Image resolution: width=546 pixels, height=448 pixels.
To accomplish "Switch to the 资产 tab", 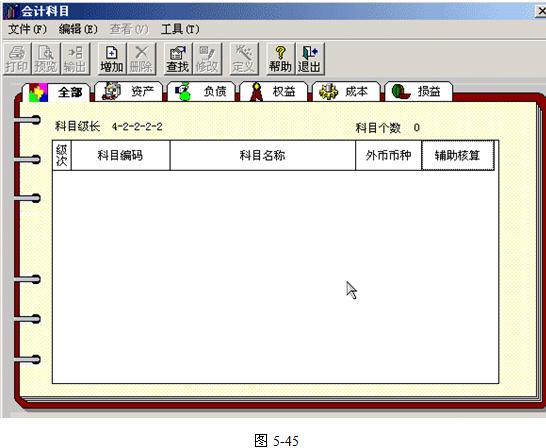I will tap(129, 92).
